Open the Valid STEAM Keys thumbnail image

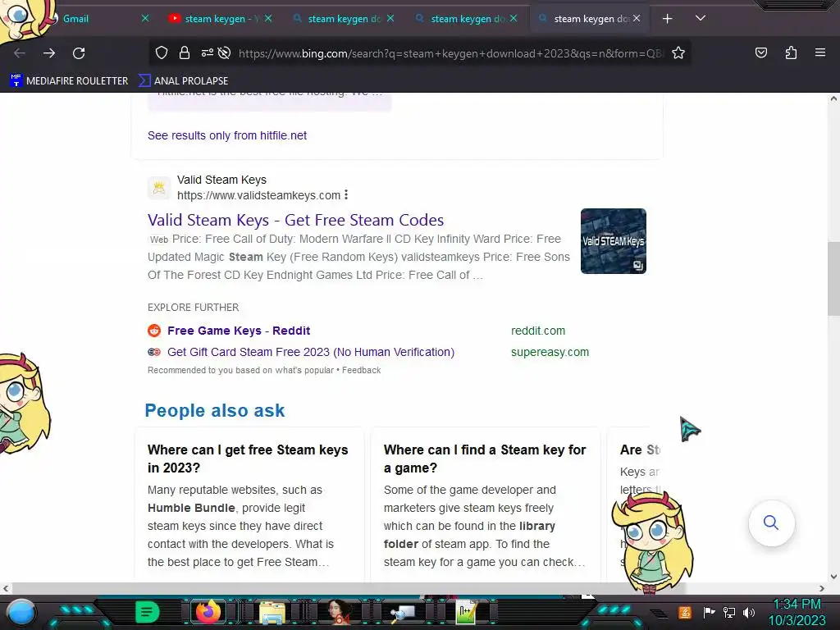[x=614, y=241]
